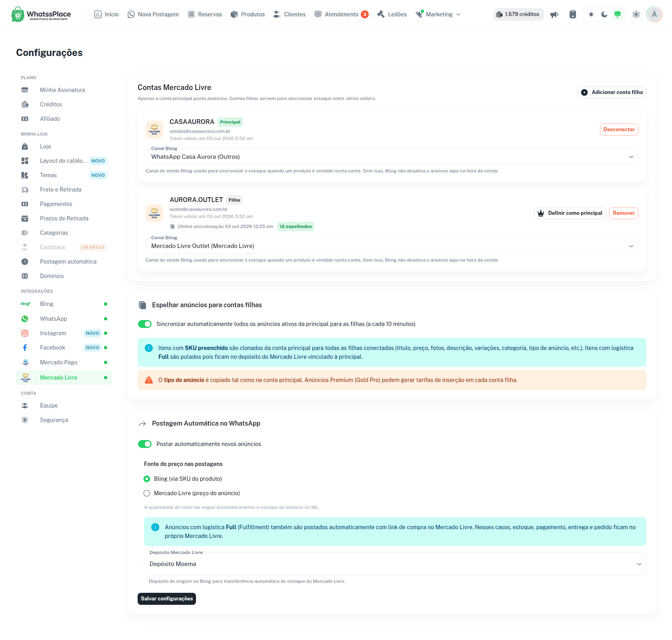Click Adicionar conta filha button

click(x=612, y=92)
